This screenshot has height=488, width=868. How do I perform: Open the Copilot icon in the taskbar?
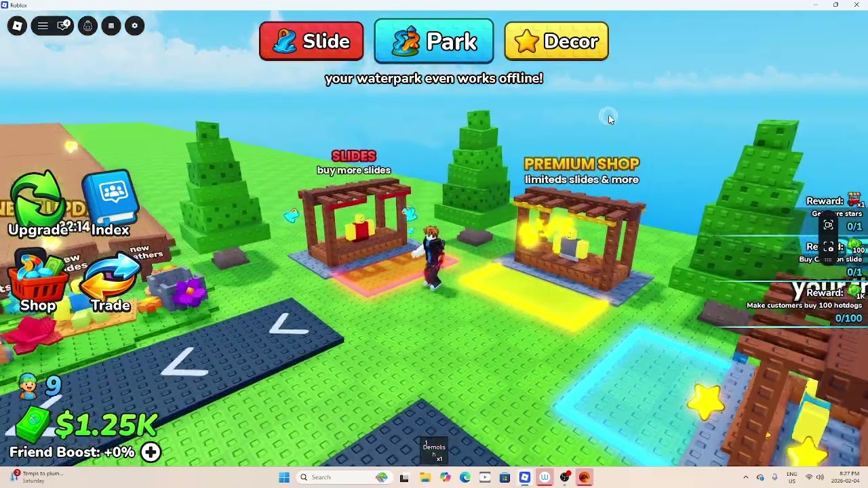(445, 477)
